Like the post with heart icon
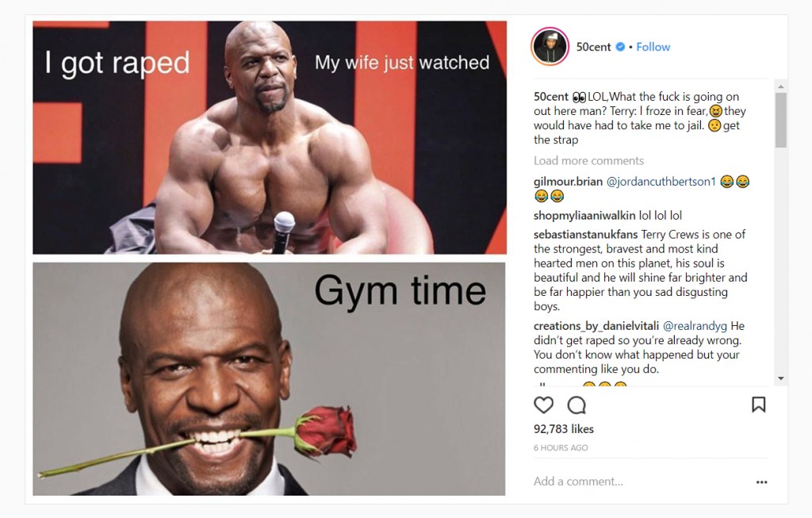 543,405
